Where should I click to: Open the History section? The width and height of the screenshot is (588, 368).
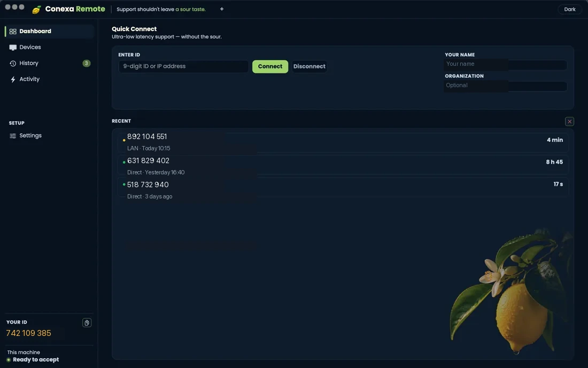pyautogui.click(x=49, y=64)
